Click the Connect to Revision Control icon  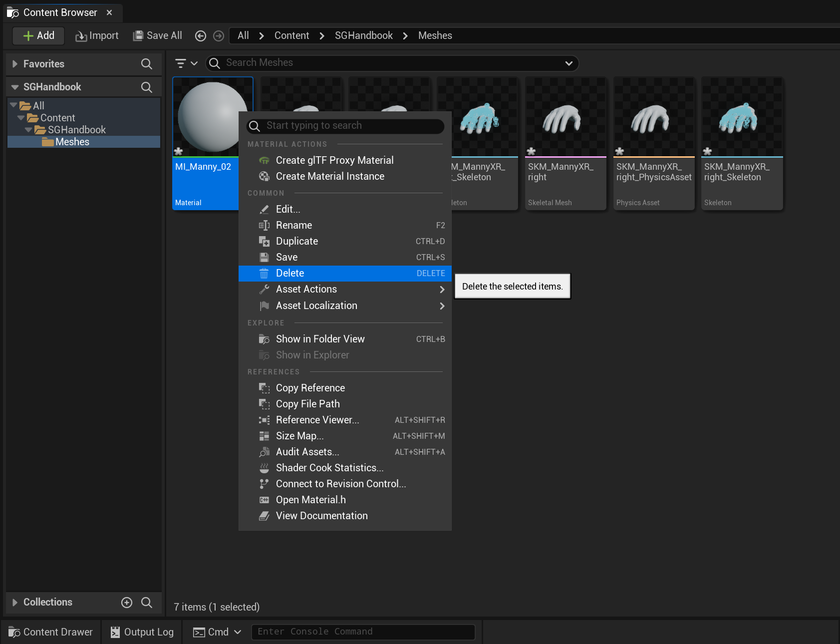point(264,484)
